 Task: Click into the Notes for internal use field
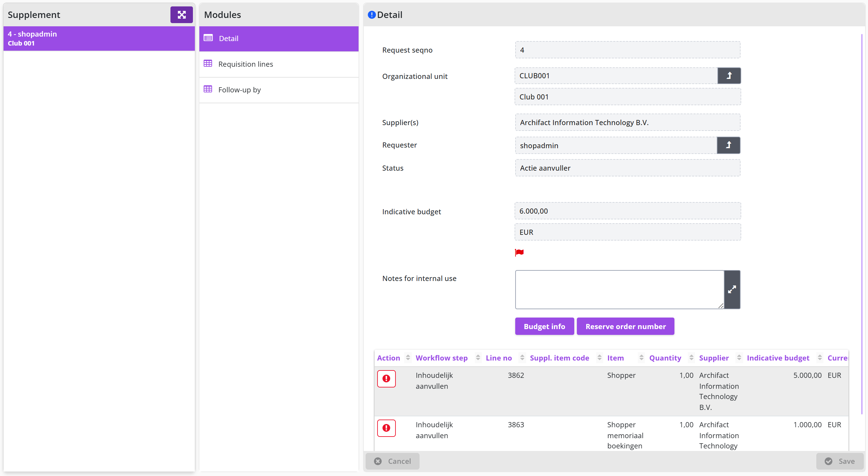click(x=619, y=290)
